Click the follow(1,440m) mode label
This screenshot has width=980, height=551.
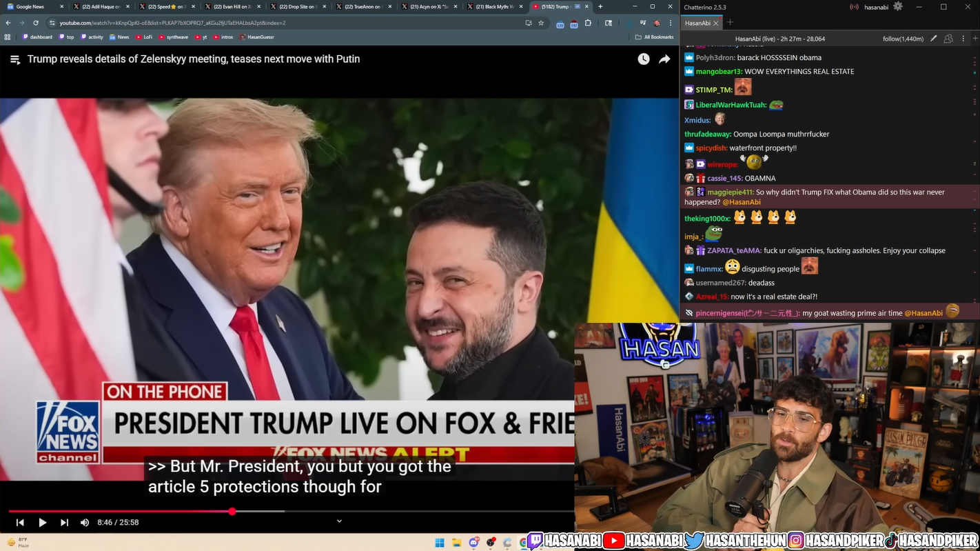pyautogui.click(x=903, y=39)
